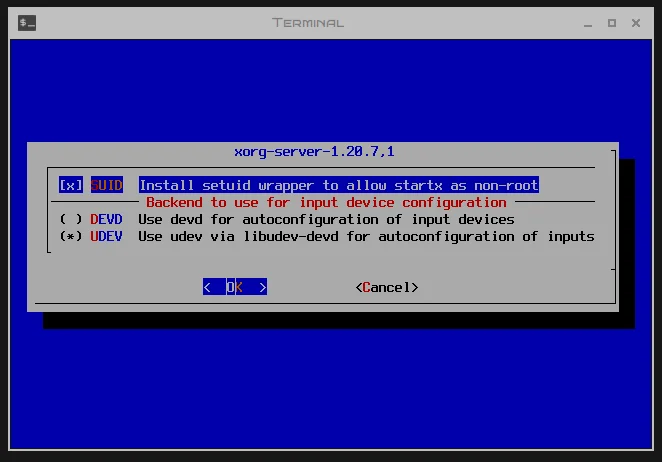Screen dimensions: 662x462
Task: Confirm with the OK button
Action: coord(235,287)
